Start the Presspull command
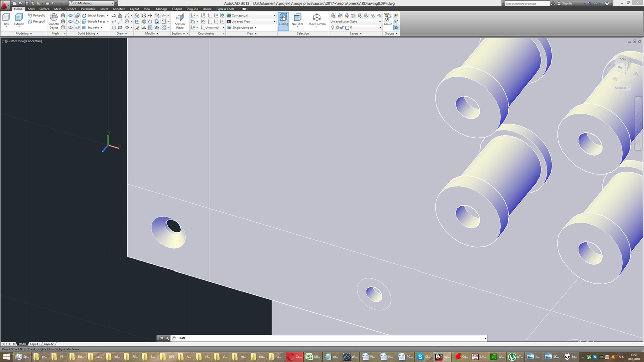The width and height of the screenshot is (644, 362). click(x=36, y=22)
